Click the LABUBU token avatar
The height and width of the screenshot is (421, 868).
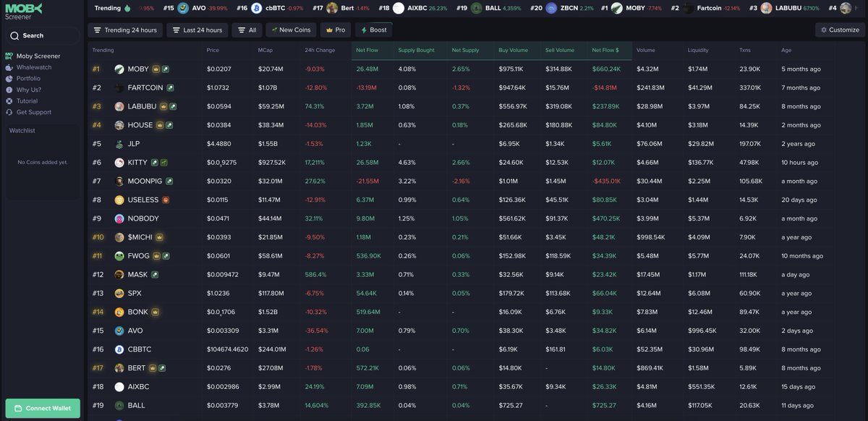pos(119,106)
